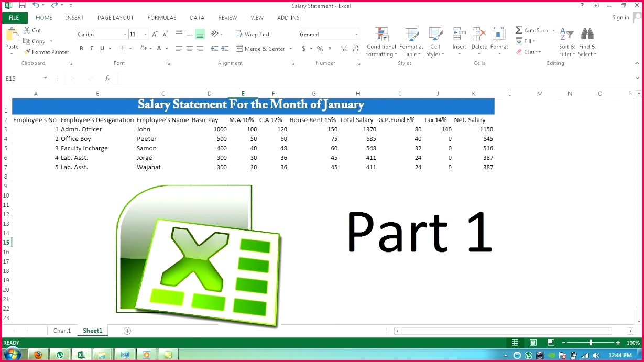Image resolution: width=644 pixels, height=362 pixels.
Task: Click the green FILE button
Action: tap(14, 18)
